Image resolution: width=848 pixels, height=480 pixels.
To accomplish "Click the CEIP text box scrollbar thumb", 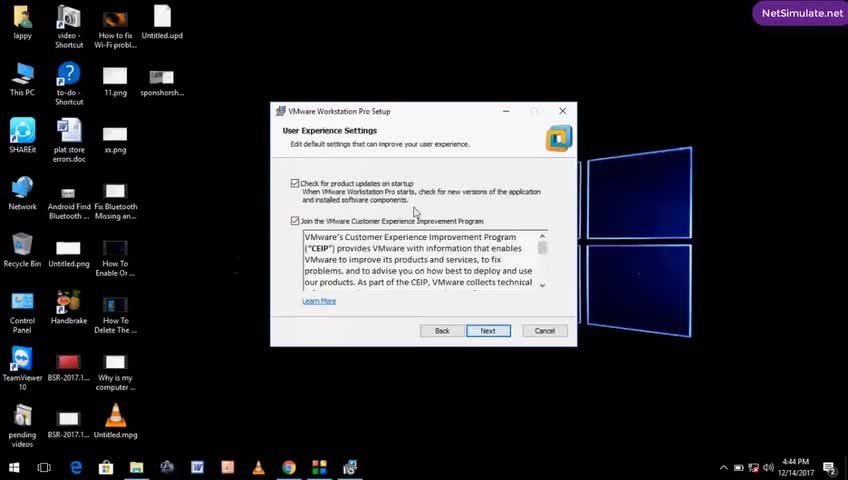I will [542, 248].
